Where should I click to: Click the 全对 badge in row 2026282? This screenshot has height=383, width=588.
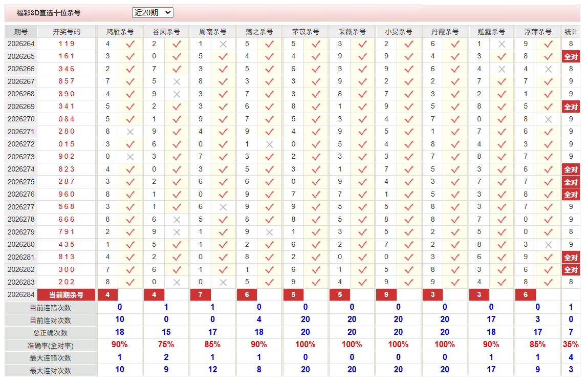pos(571,270)
